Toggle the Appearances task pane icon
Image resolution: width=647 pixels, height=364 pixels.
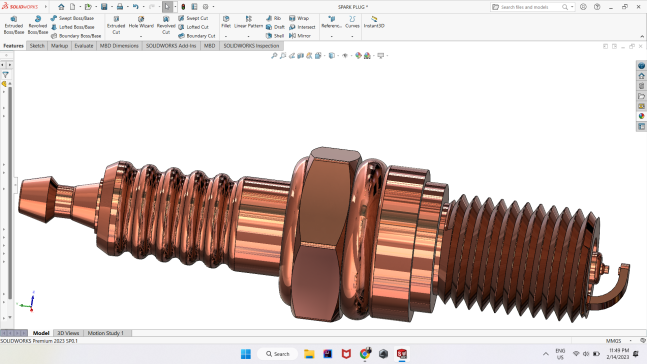click(641, 116)
